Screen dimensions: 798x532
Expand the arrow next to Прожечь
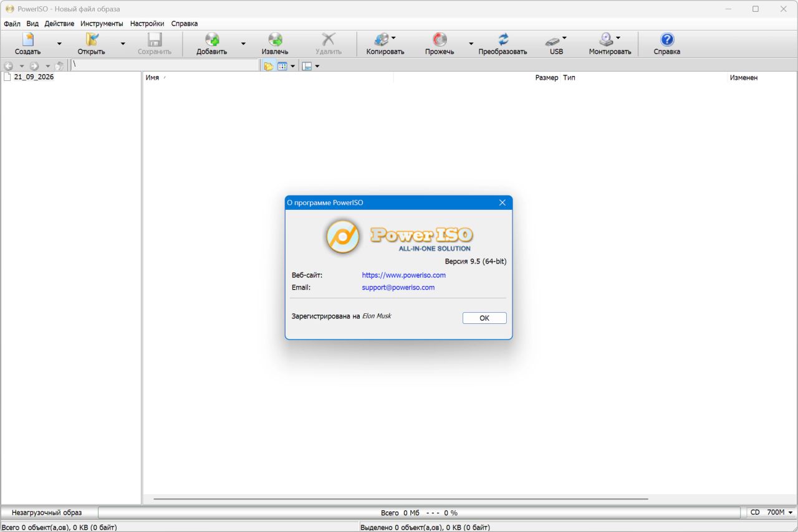471,44
